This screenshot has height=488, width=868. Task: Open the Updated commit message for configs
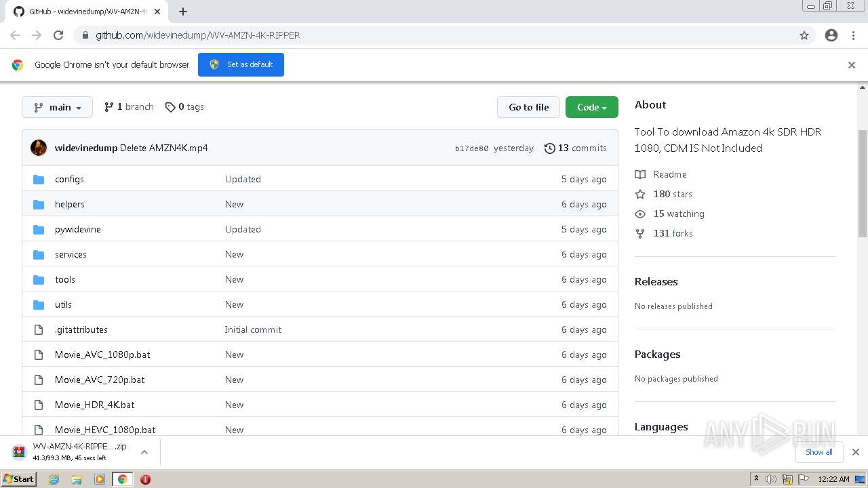[243, 179]
